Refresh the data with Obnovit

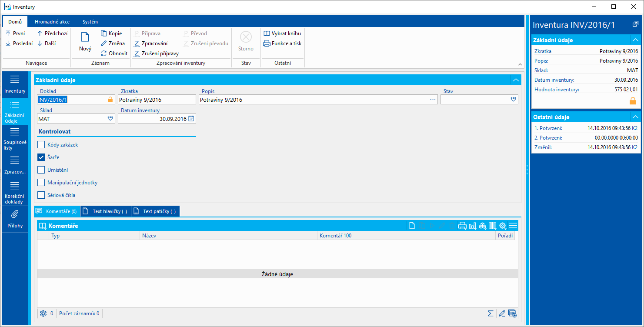coord(114,53)
